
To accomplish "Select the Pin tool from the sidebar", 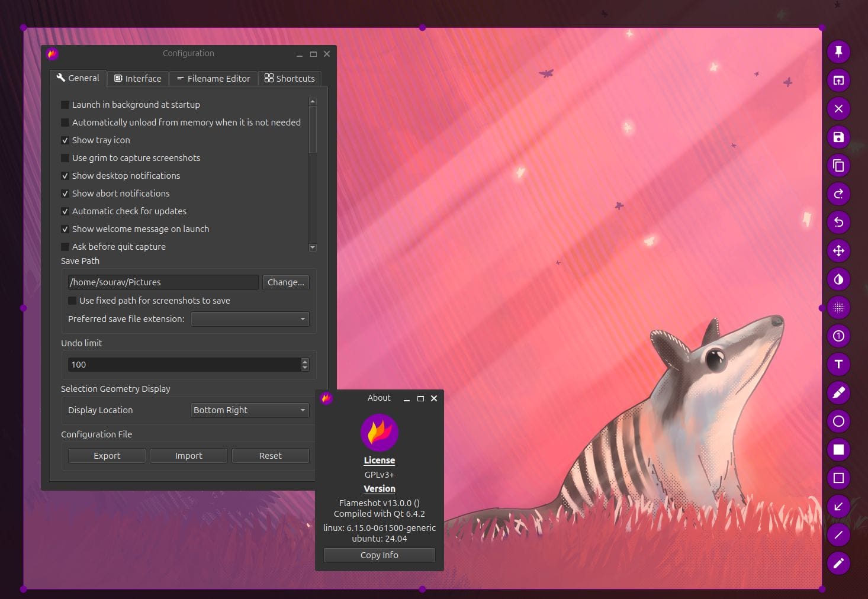I will coord(838,51).
